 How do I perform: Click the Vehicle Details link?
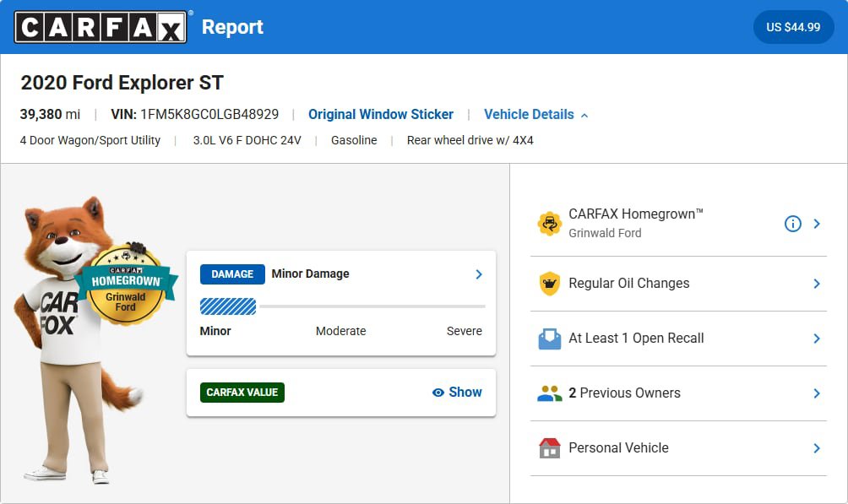(529, 115)
